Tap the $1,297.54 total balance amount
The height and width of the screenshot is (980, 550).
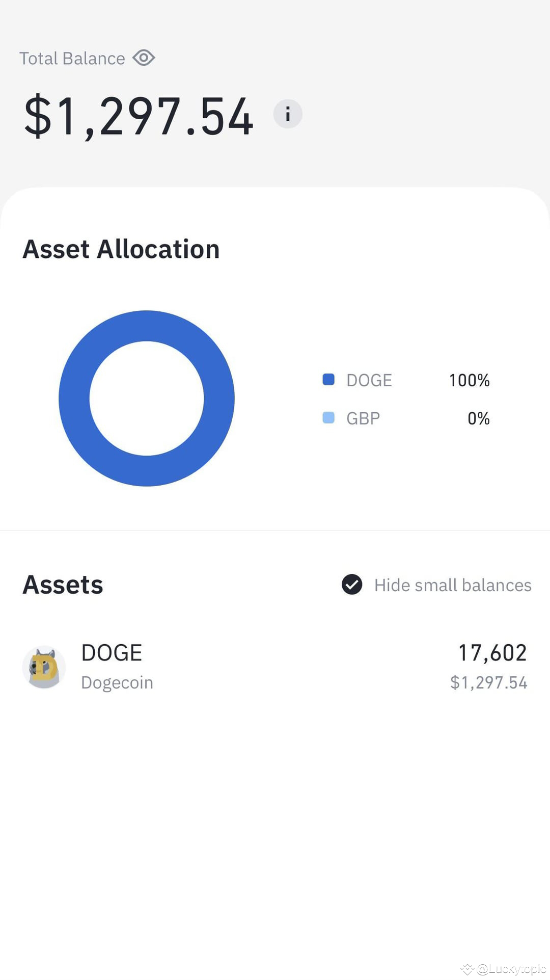[139, 117]
